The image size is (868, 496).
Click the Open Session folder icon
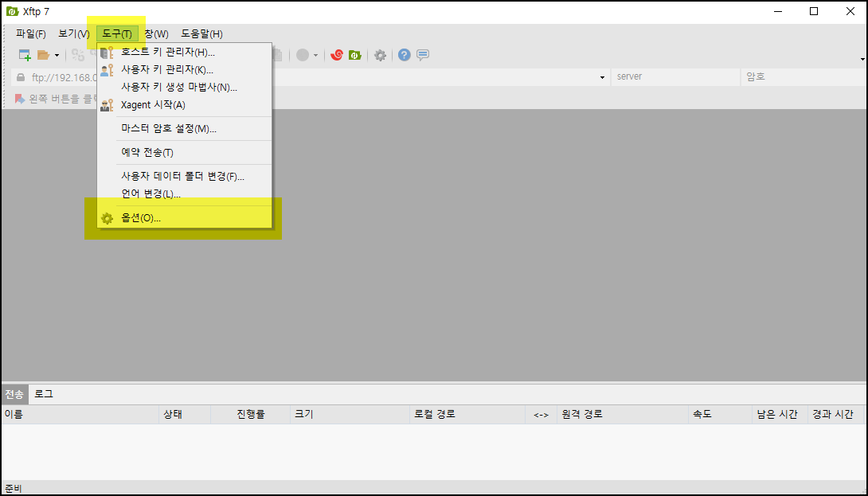click(x=43, y=55)
